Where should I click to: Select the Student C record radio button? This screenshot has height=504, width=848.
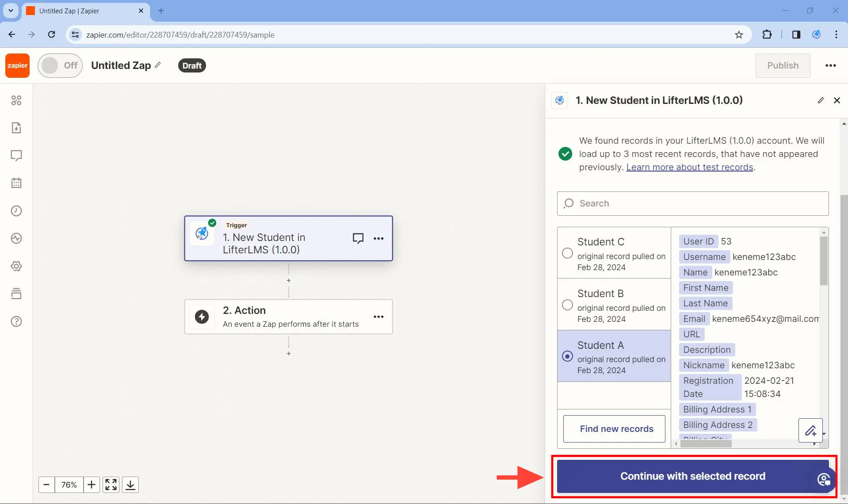coord(567,253)
